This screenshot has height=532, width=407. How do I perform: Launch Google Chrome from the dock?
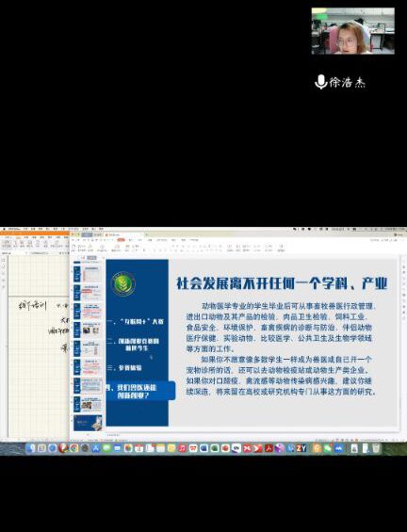(x=73, y=448)
